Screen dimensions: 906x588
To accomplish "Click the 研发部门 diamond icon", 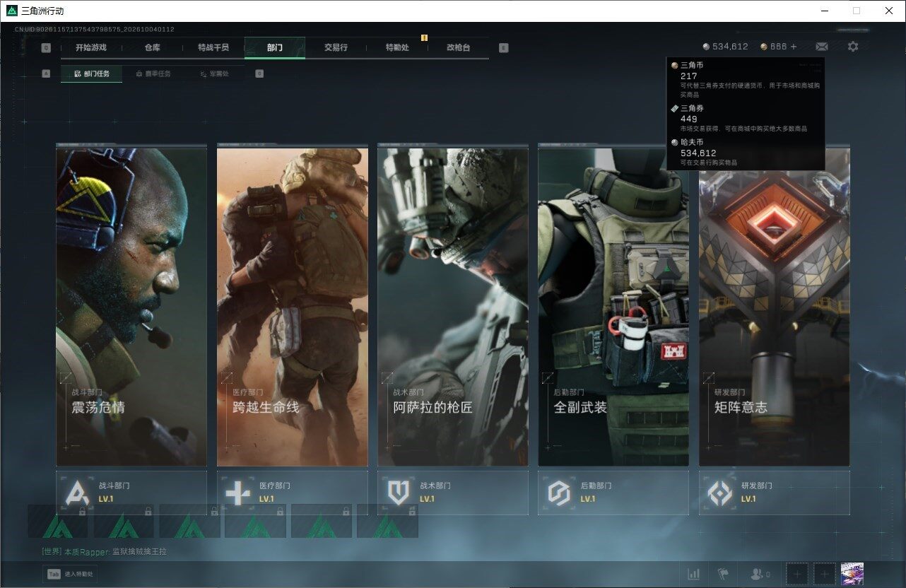I will tap(720, 492).
